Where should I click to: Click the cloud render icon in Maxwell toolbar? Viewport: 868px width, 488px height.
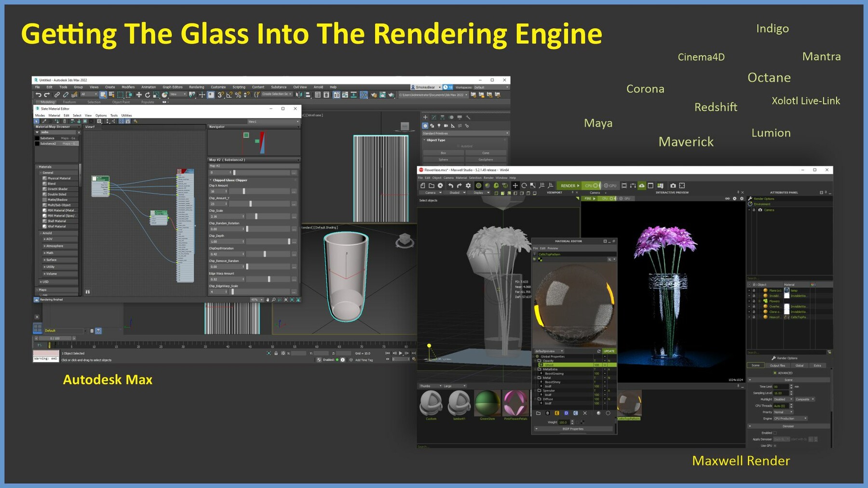[x=642, y=186]
